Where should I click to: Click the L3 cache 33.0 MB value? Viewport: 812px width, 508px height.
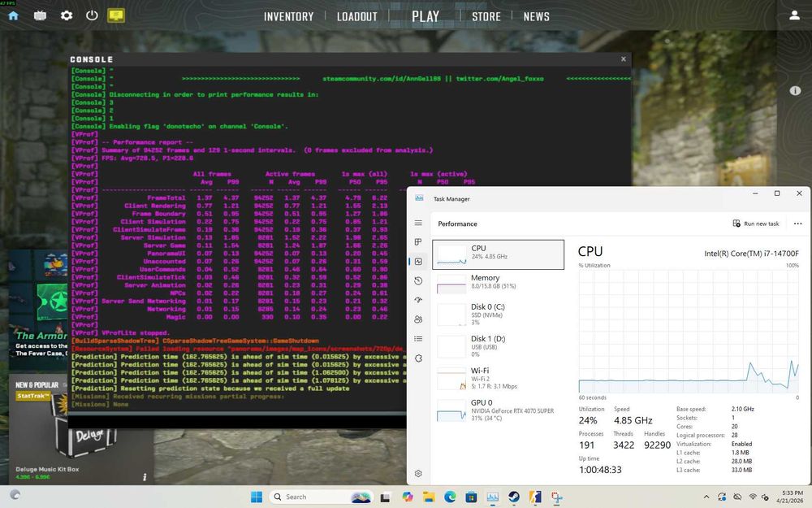(741, 470)
